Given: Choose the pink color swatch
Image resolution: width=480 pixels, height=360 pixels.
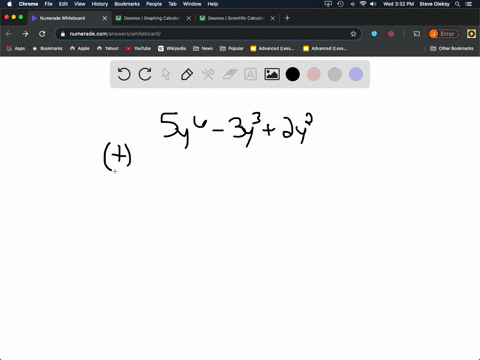Looking at the screenshot, I should (314, 74).
